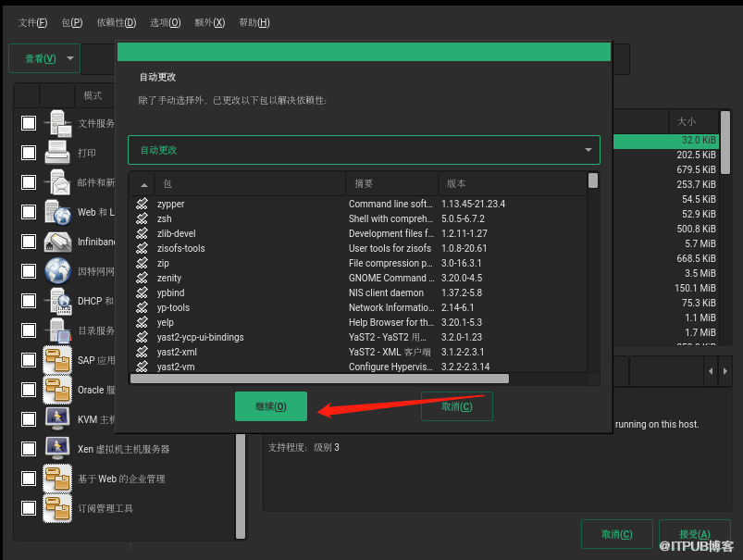Expand the 查看(V) view dropdown

coord(43,59)
